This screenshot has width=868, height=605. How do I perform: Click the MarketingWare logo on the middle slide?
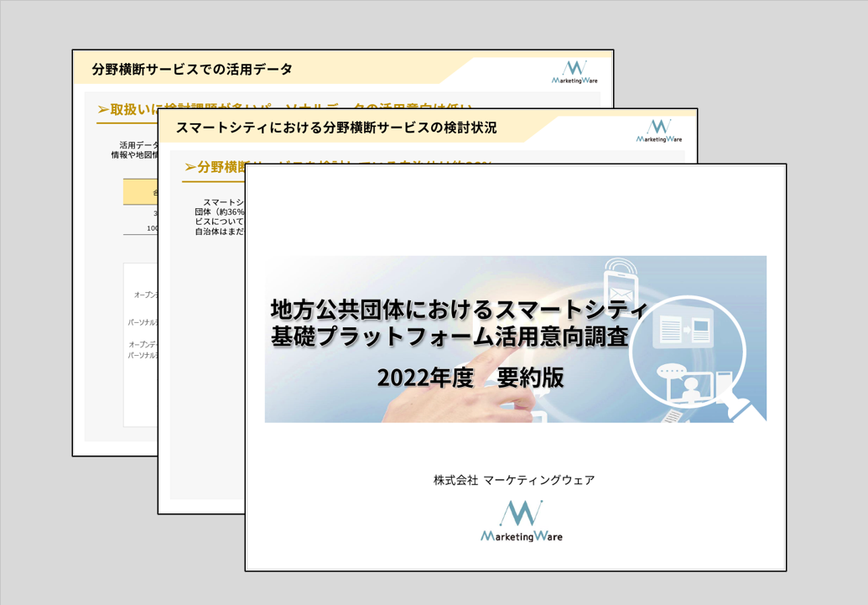click(x=659, y=130)
